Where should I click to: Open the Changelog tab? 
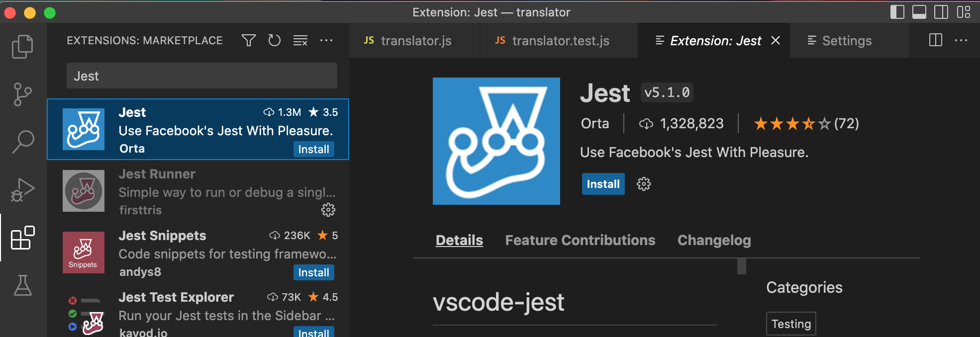coord(714,240)
